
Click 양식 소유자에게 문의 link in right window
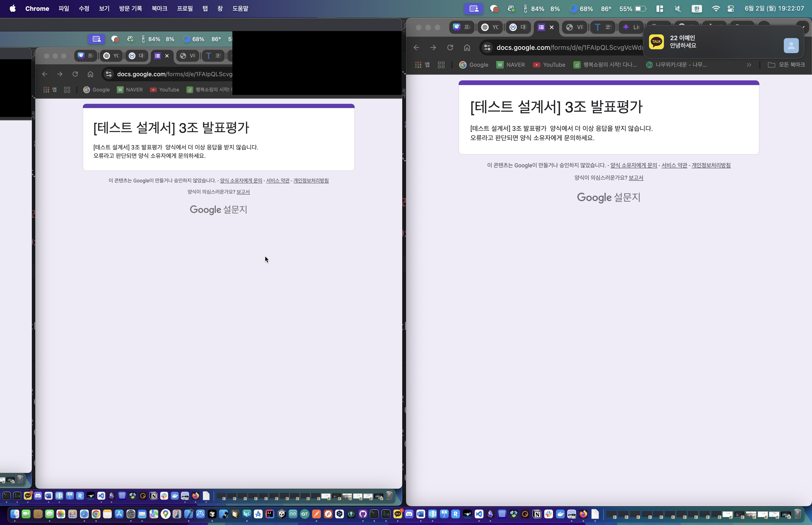(x=633, y=165)
